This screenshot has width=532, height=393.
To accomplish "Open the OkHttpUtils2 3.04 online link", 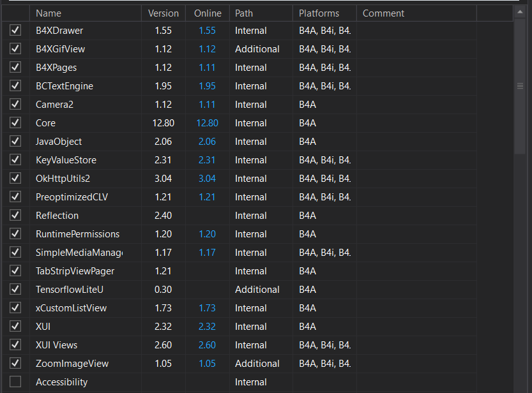I will 207,178.
